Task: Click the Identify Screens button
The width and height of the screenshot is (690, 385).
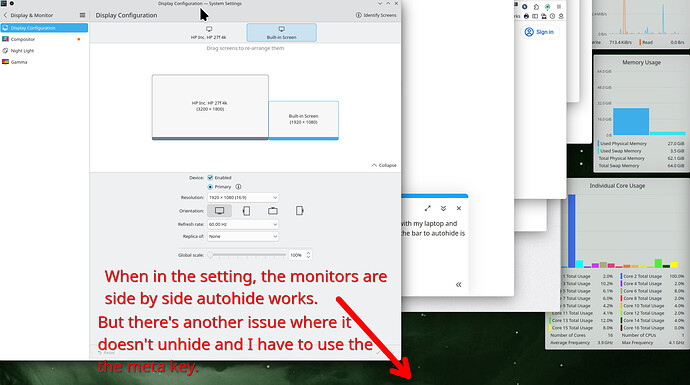Action: 376,15
